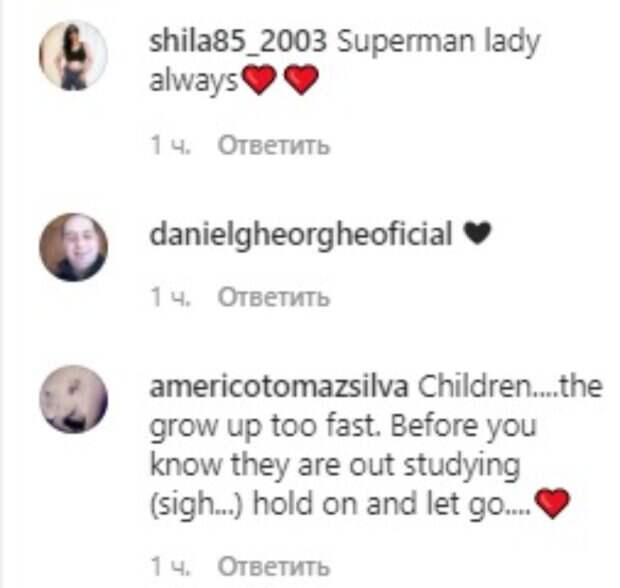Click the second red heart after 'always'
The width and height of the screenshot is (620, 588).
(301, 79)
